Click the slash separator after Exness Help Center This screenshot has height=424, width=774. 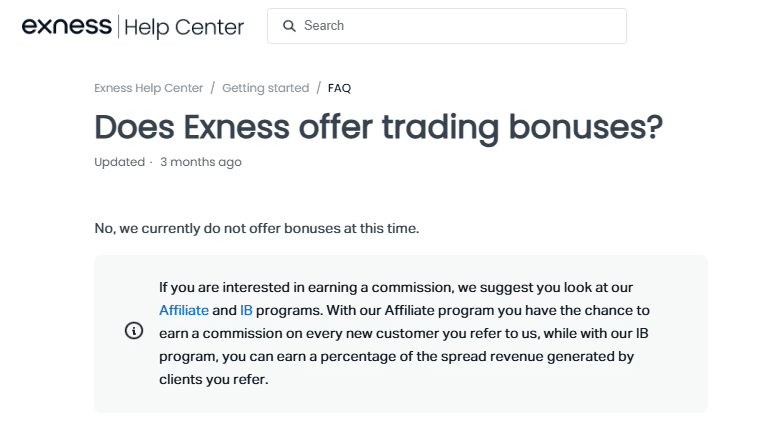[213, 88]
